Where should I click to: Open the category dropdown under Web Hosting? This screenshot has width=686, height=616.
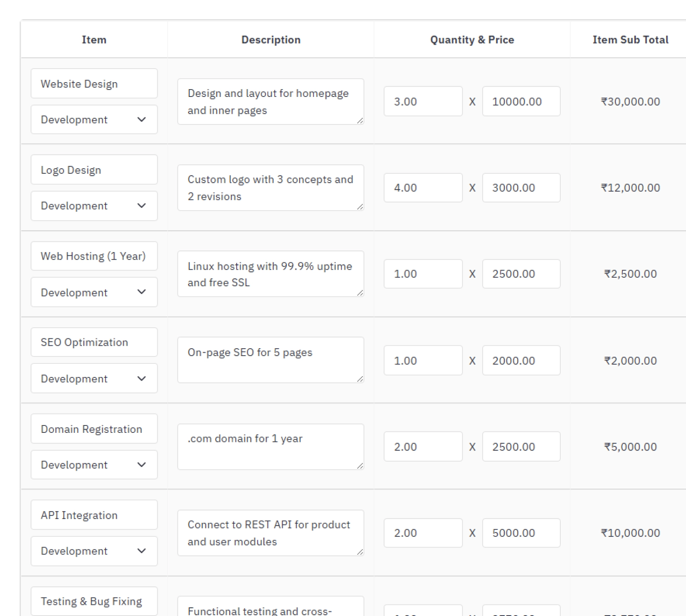tap(94, 292)
